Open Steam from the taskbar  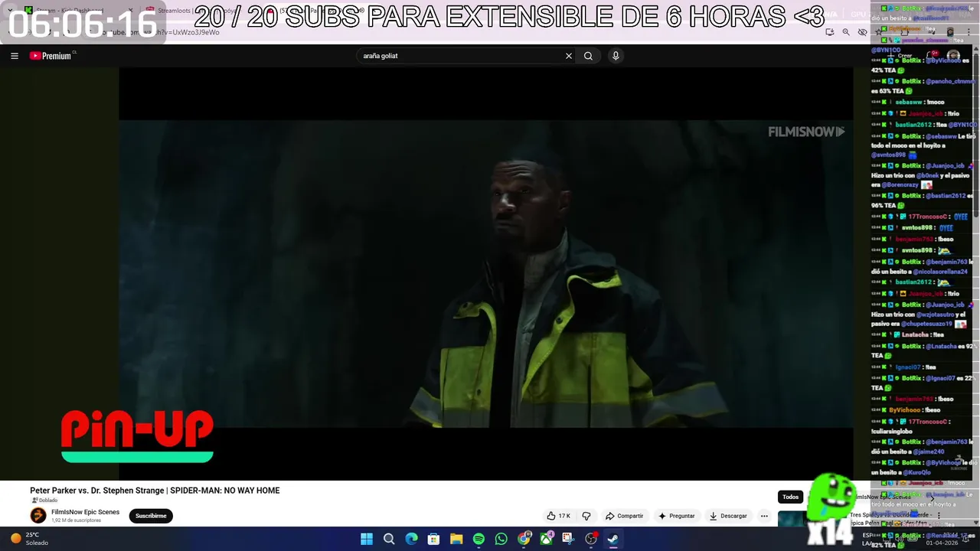[613, 539]
